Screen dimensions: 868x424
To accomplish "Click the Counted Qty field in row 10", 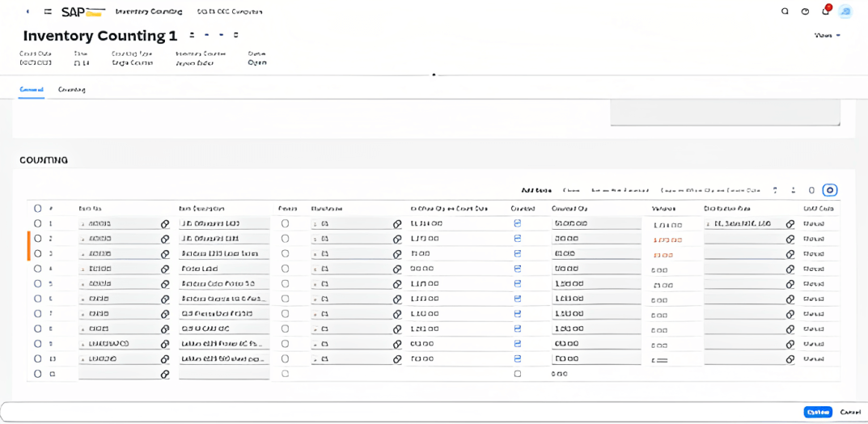I will pos(596,358).
